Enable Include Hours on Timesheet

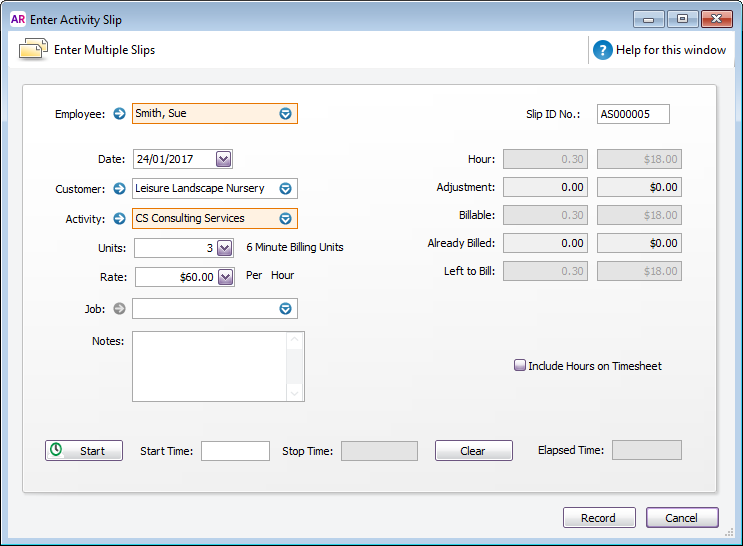pyautogui.click(x=520, y=366)
